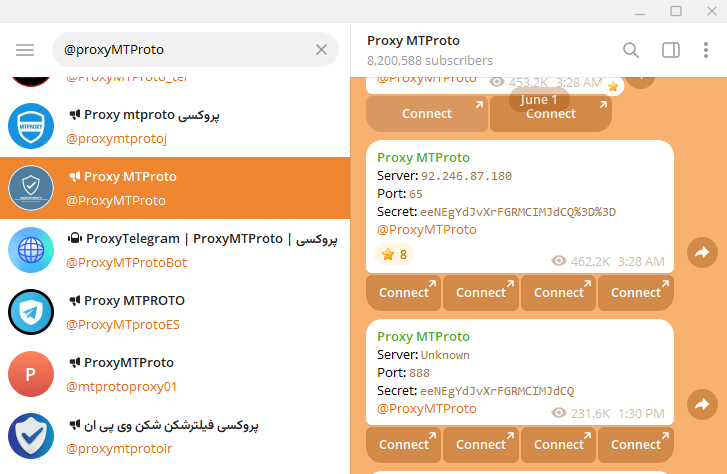Open the @proxymtprotoj channel result
Screen dimensions: 727x474
tap(175, 126)
